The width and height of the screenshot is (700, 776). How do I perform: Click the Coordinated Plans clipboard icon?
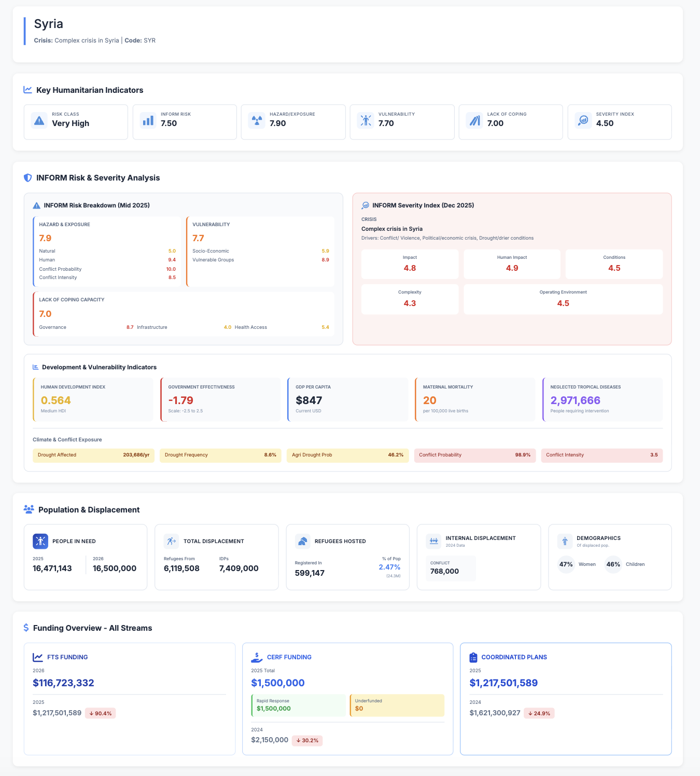click(473, 657)
